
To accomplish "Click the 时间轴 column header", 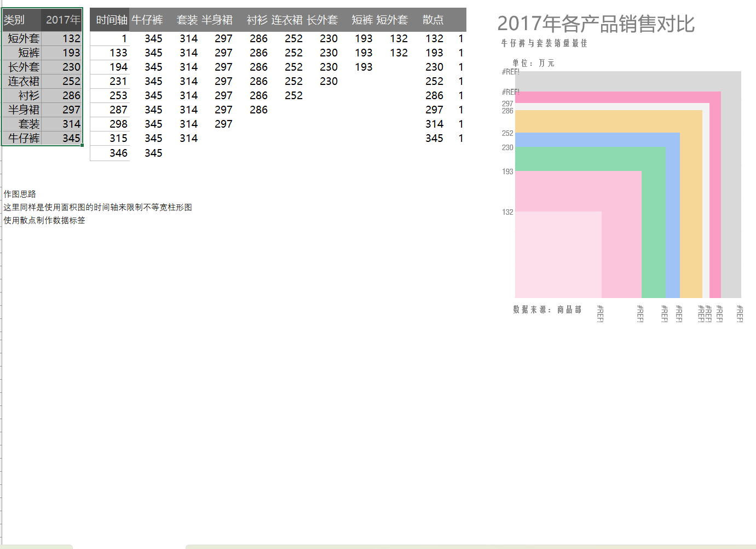I will pyautogui.click(x=109, y=20).
